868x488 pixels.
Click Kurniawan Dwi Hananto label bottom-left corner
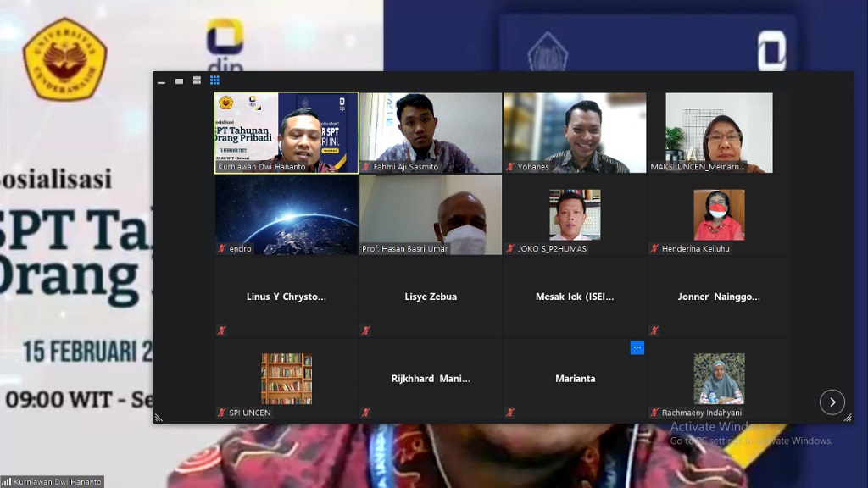[x=58, y=482]
